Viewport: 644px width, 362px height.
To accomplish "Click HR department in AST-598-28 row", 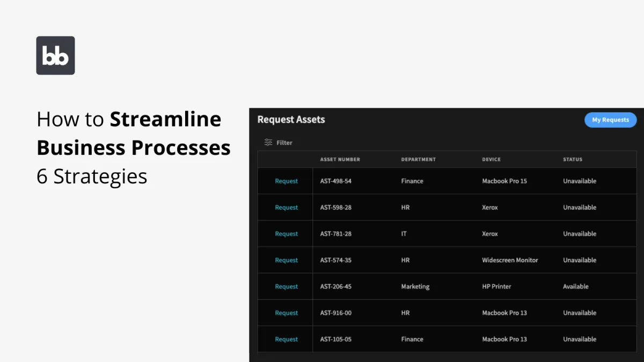I will (x=405, y=208).
